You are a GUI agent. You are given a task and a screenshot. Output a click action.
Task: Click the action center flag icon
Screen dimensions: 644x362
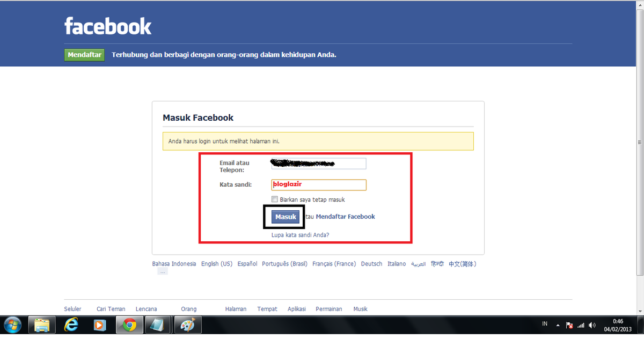point(569,325)
